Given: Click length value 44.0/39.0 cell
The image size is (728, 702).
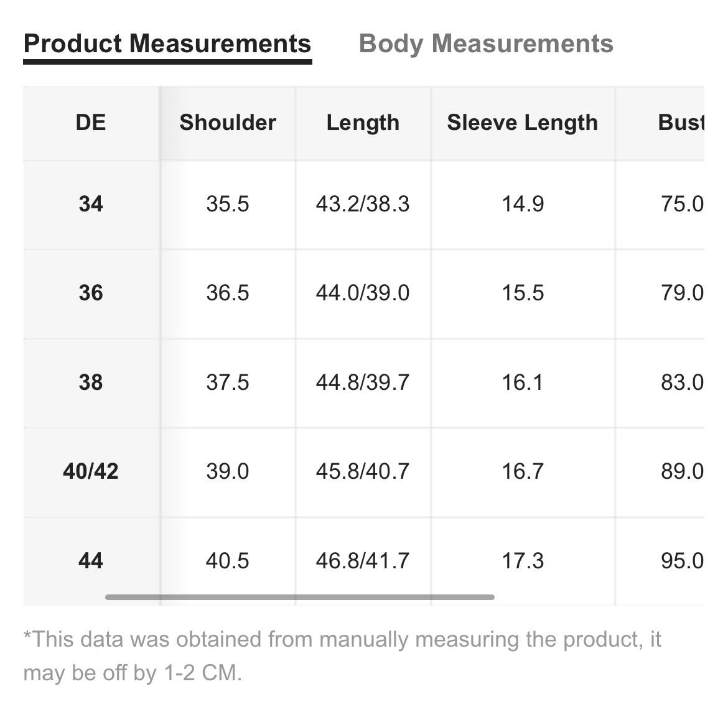Looking at the screenshot, I should tap(363, 293).
